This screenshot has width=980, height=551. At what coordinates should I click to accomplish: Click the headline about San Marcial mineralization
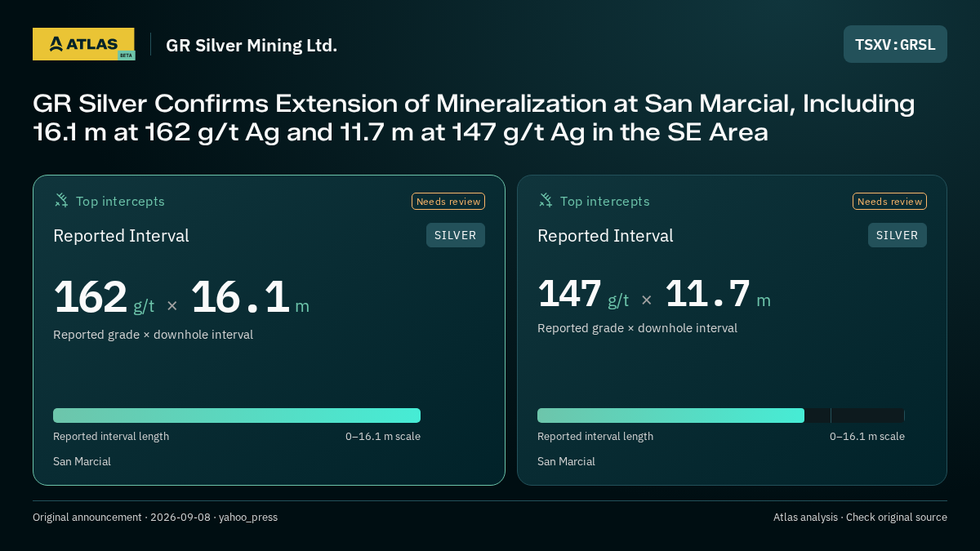coord(474,118)
